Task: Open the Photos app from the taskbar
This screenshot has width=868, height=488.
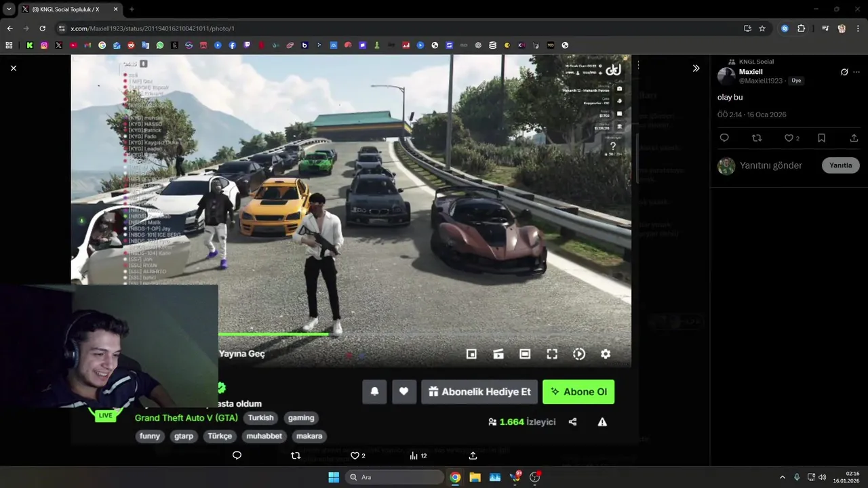Action: pos(494,477)
